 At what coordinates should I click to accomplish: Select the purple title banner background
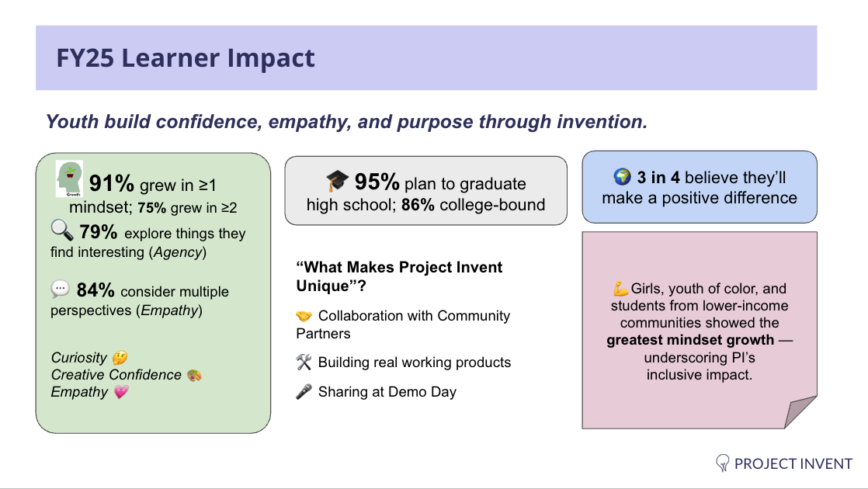click(x=426, y=57)
